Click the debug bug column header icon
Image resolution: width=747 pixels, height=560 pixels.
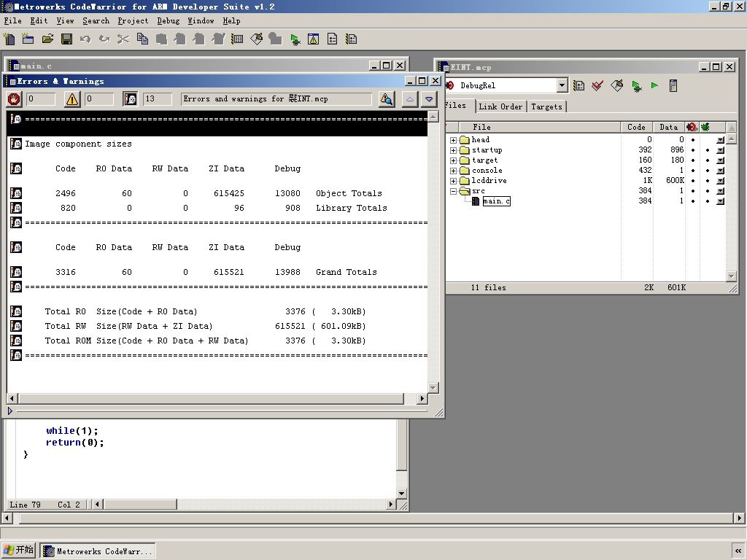click(705, 127)
